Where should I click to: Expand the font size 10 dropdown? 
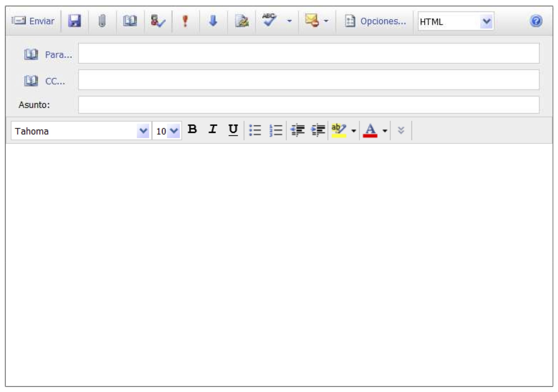coord(174,131)
